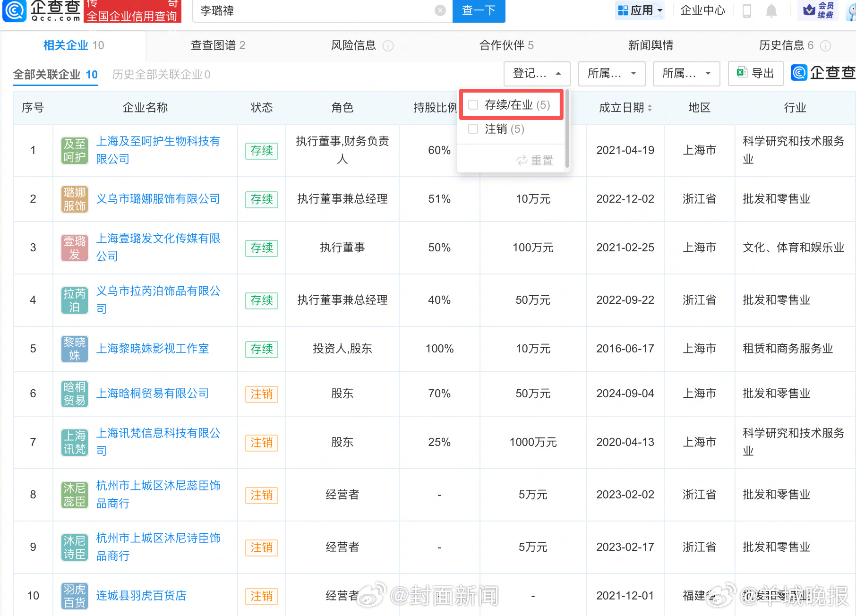856x616 pixels.
Task: Click the 沐尼诗臣 company logo icon
Action: (x=75, y=547)
